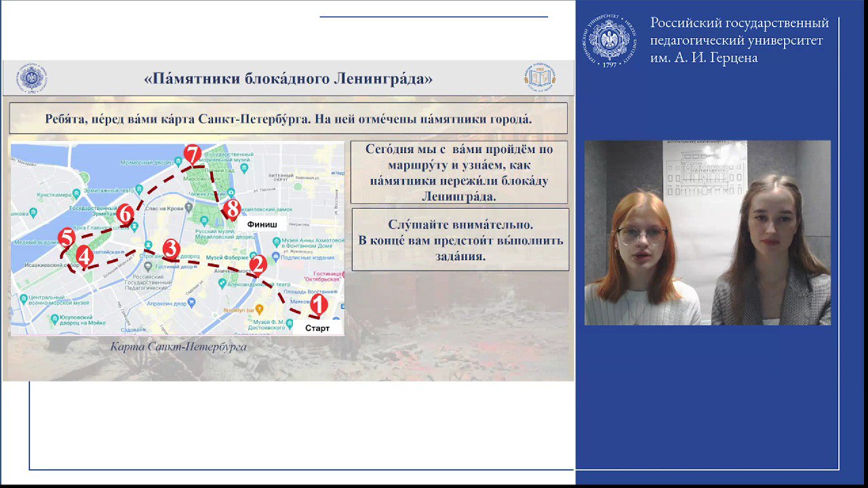Select route marker number 6 on map
The image size is (868, 488).
pyautogui.click(x=125, y=215)
